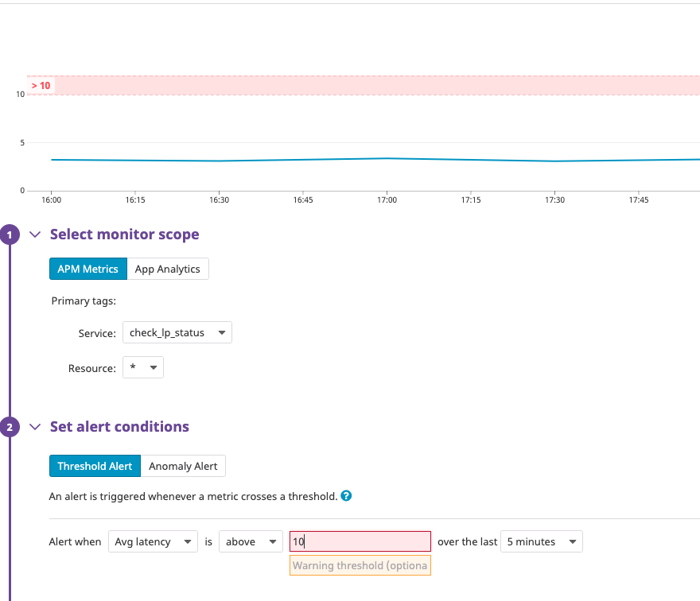
Task: Select the Threshold Alert button
Action: 95,466
